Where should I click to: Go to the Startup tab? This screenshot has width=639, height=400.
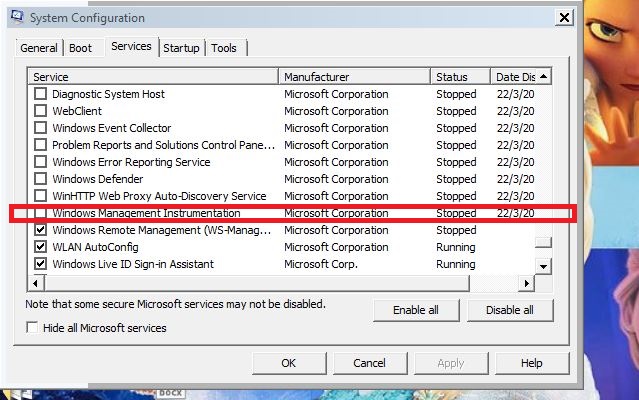click(x=181, y=48)
